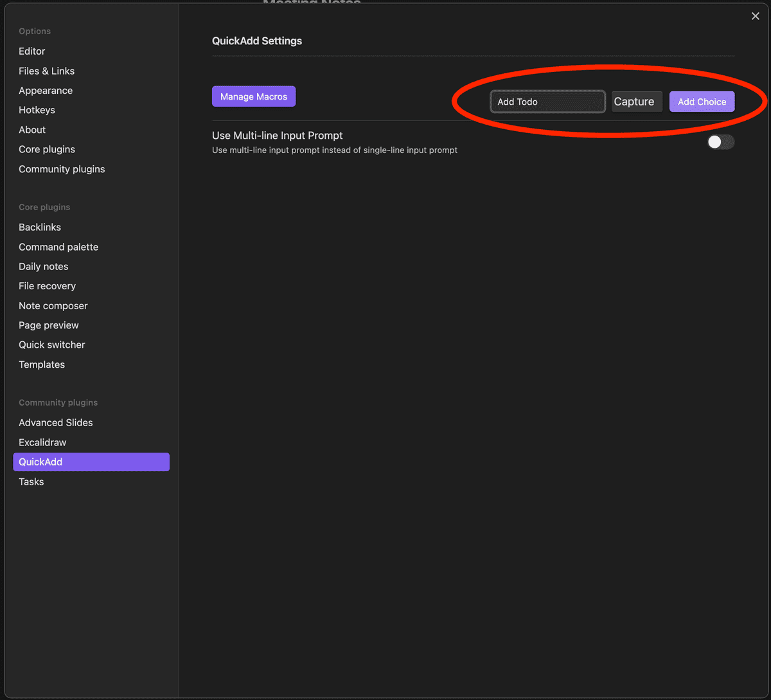This screenshot has width=771, height=700.
Task: Toggle Use Multi-line Input Prompt switch
Action: tap(720, 142)
